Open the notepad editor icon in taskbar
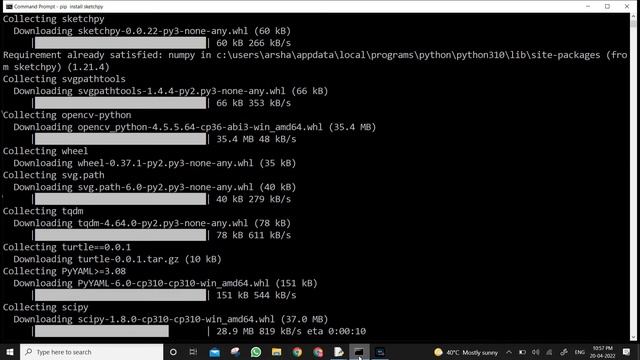The height and width of the screenshot is (360, 640). coord(339,352)
